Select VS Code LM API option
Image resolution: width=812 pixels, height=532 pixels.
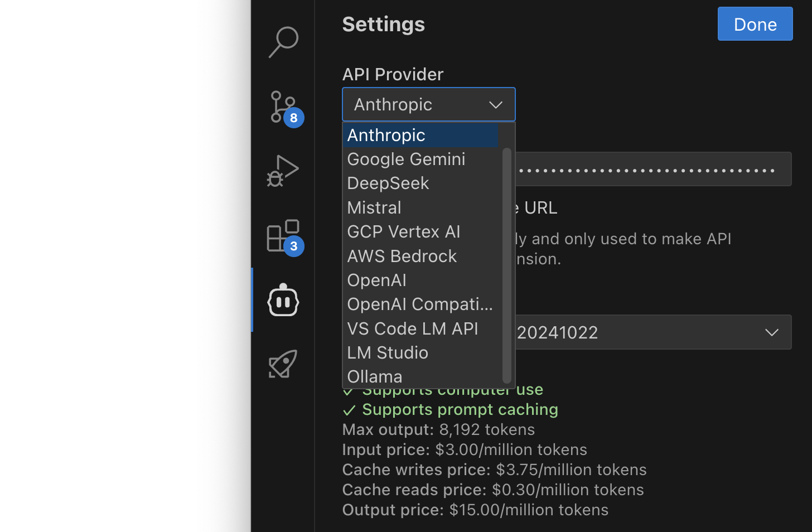pos(412,329)
